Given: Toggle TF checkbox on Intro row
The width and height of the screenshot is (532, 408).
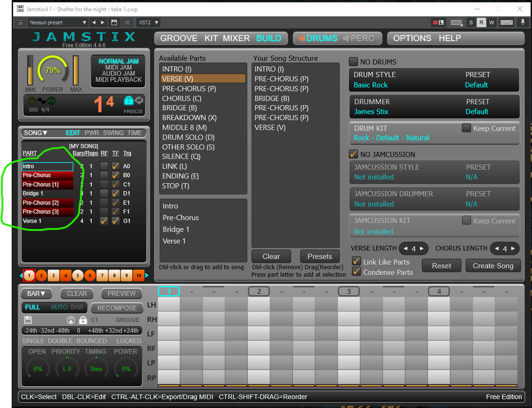Looking at the screenshot, I should (x=115, y=166).
